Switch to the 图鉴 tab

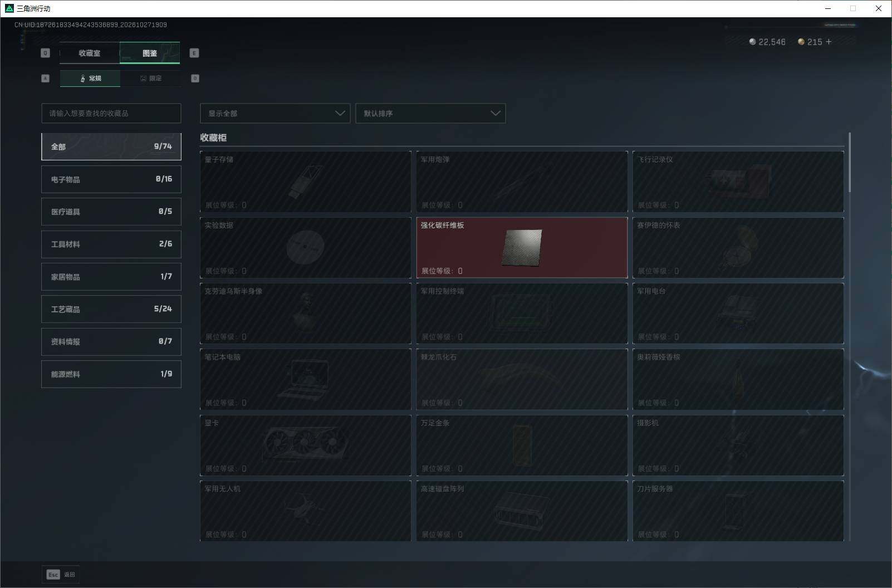(150, 53)
